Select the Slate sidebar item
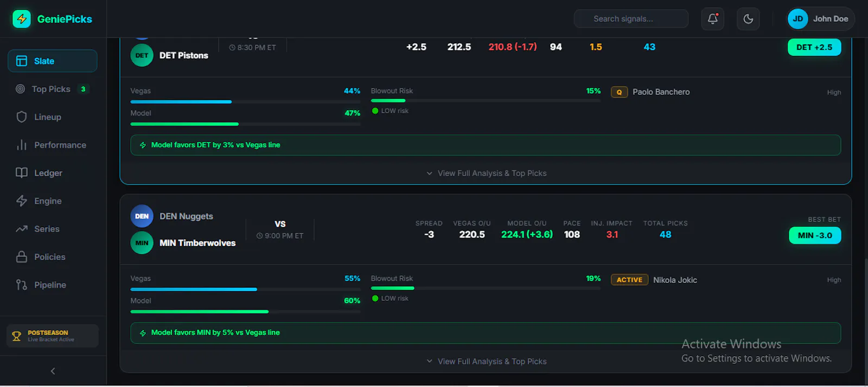 pos(53,61)
